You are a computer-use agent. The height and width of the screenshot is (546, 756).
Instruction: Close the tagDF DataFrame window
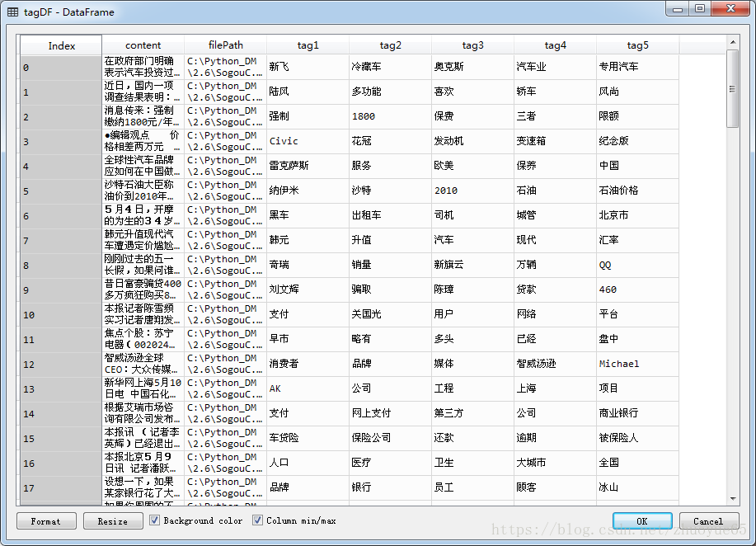coord(730,8)
